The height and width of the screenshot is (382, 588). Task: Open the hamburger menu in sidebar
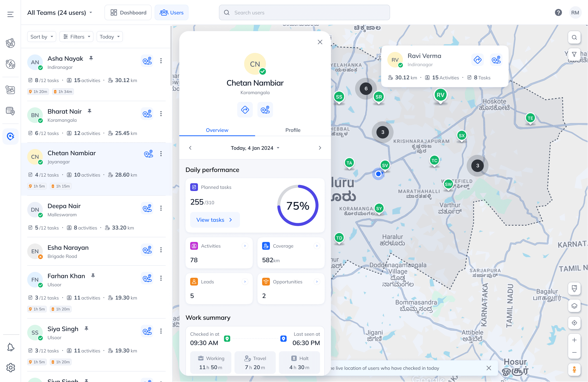click(x=10, y=14)
